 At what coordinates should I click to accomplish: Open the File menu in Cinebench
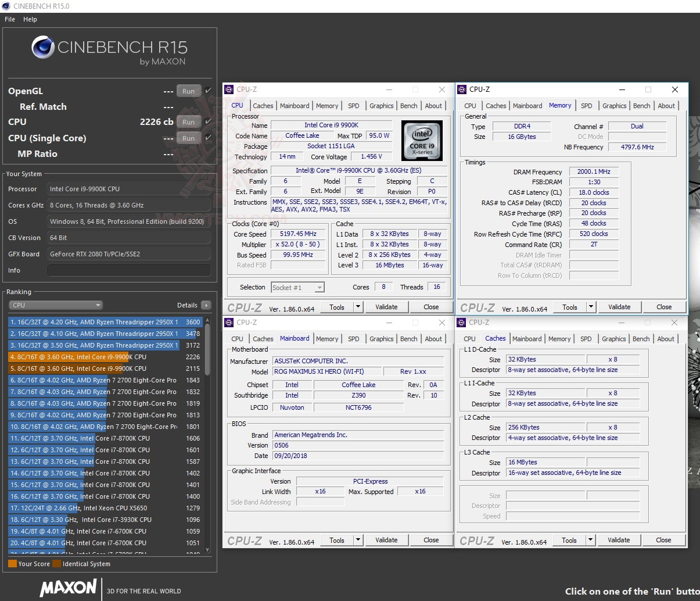(9, 19)
